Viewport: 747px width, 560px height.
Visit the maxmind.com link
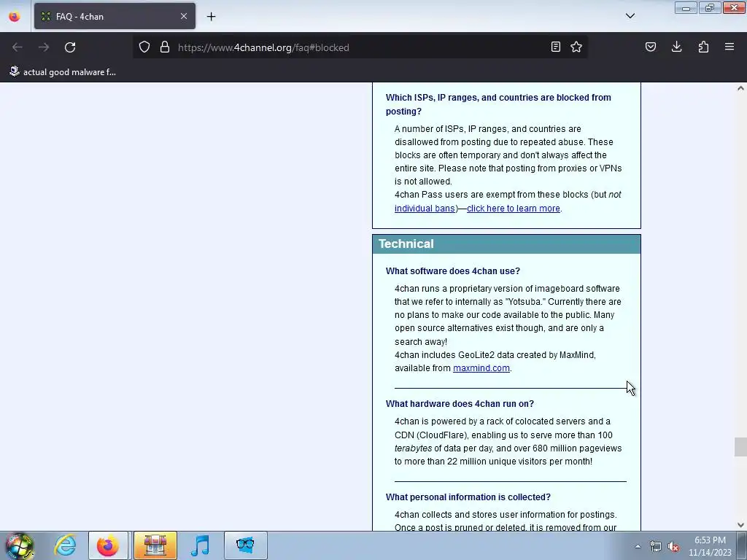481,368
